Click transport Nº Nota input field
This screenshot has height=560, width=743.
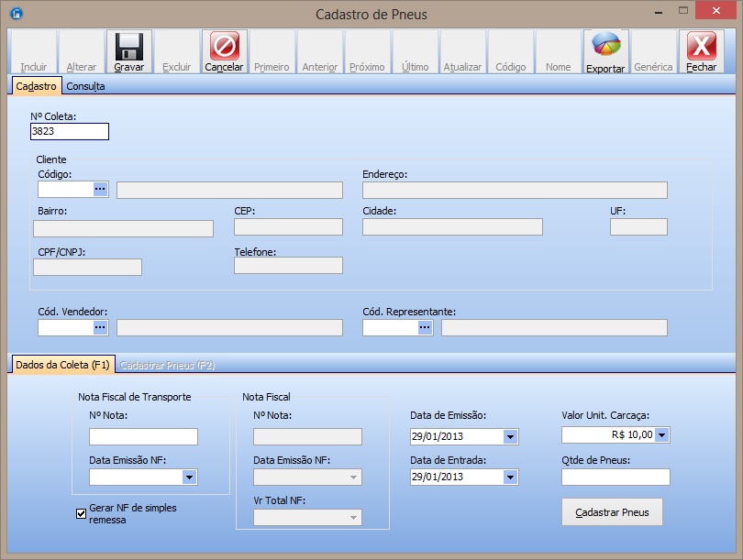pyautogui.click(x=143, y=436)
